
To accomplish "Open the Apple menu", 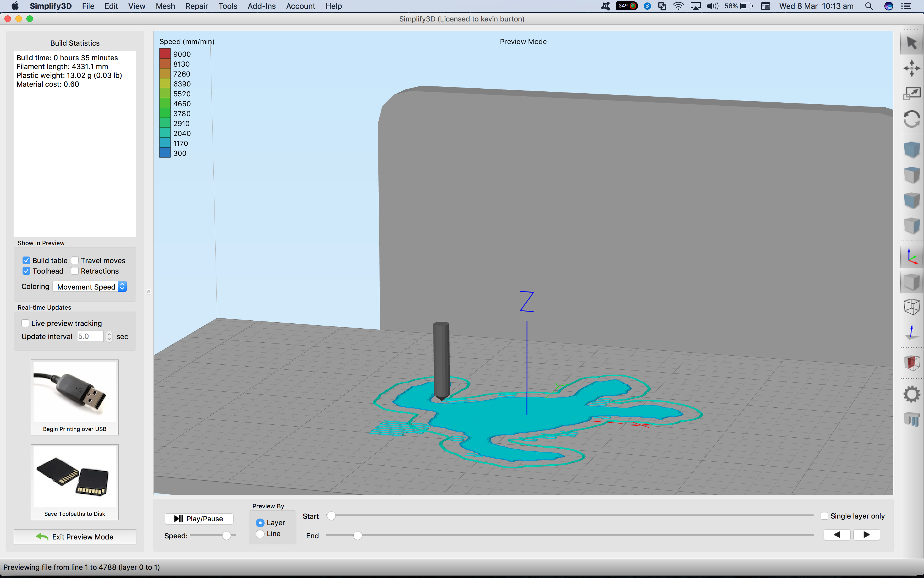I will point(15,6).
